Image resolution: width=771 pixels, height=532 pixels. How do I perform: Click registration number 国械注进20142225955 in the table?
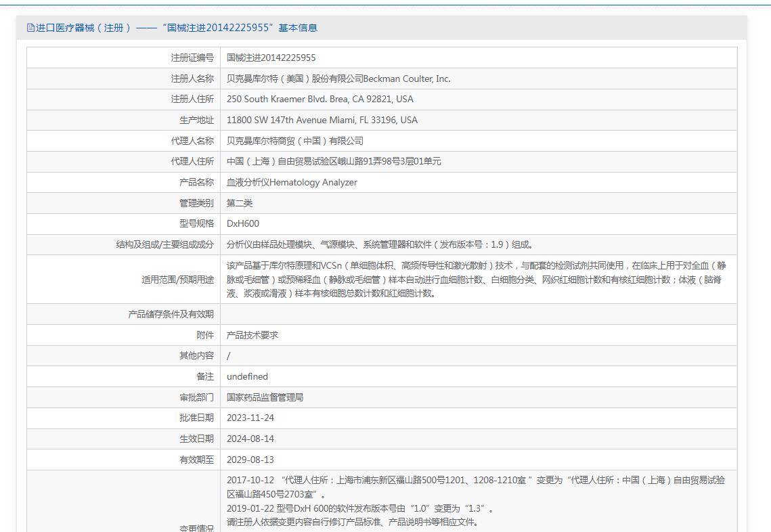(271, 58)
